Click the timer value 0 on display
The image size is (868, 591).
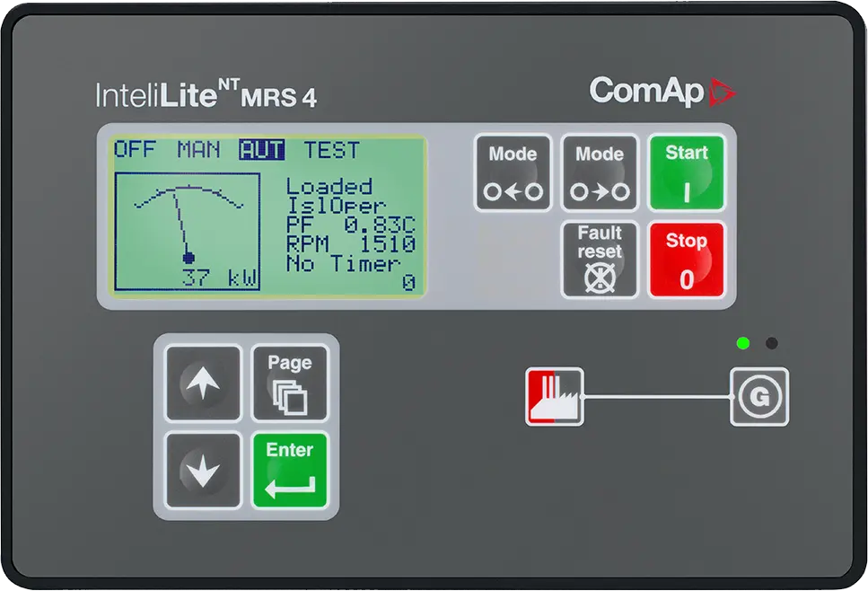[x=408, y=283]
